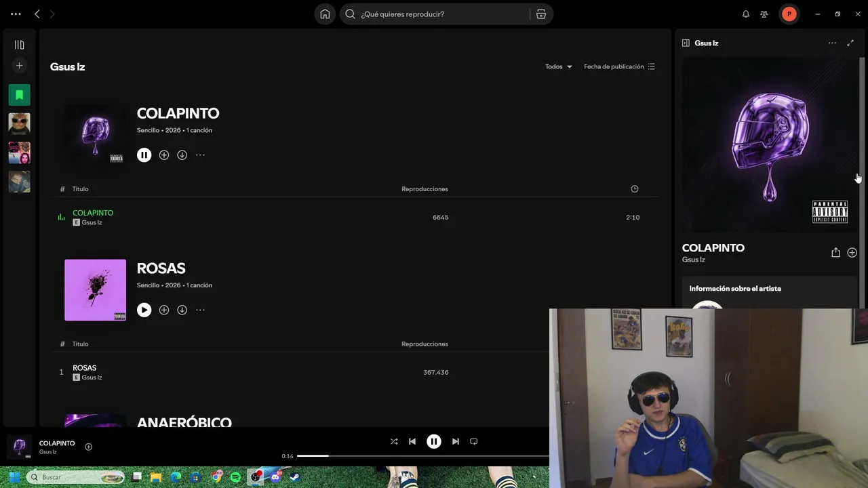
Task: Open the three-dots app menu
Action: click(x=16, y=14)
